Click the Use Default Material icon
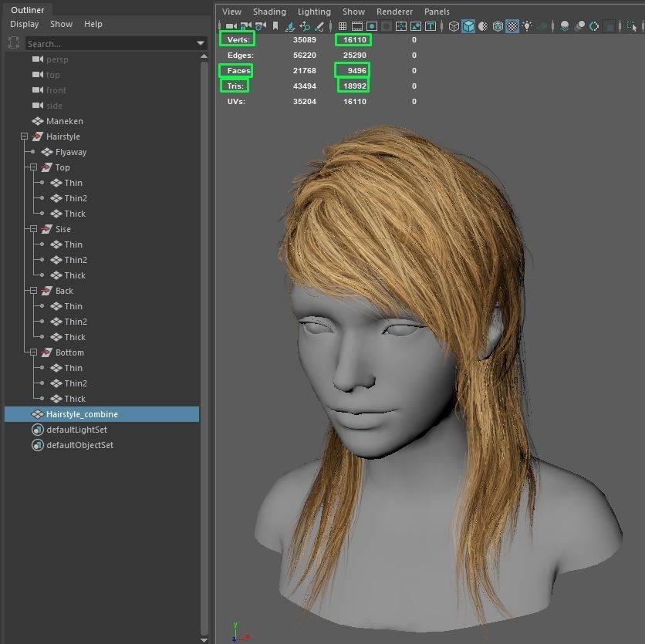 [483, 26]
